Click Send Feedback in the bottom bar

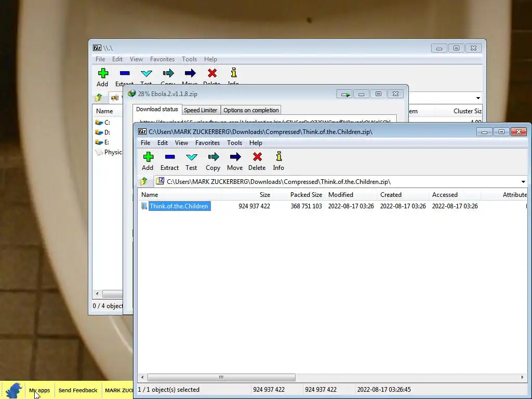(x=78, y=390)
